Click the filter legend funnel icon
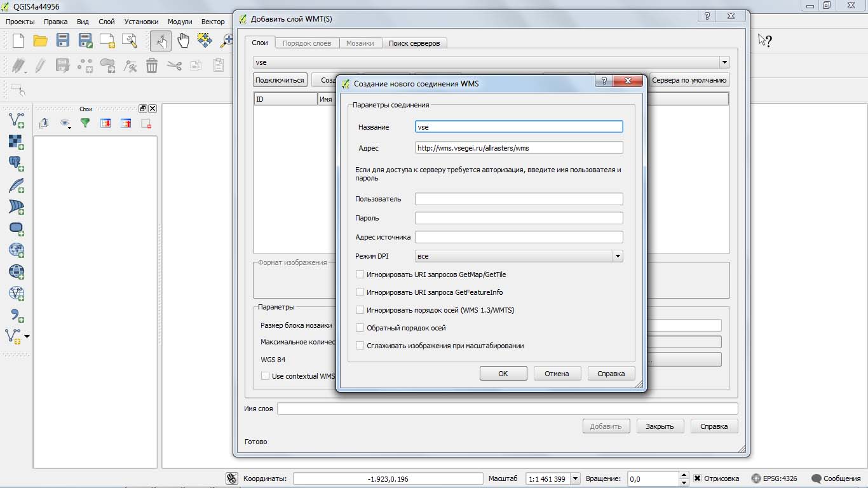The width and height of the screenshot is (868, 488). coord(85,123)
